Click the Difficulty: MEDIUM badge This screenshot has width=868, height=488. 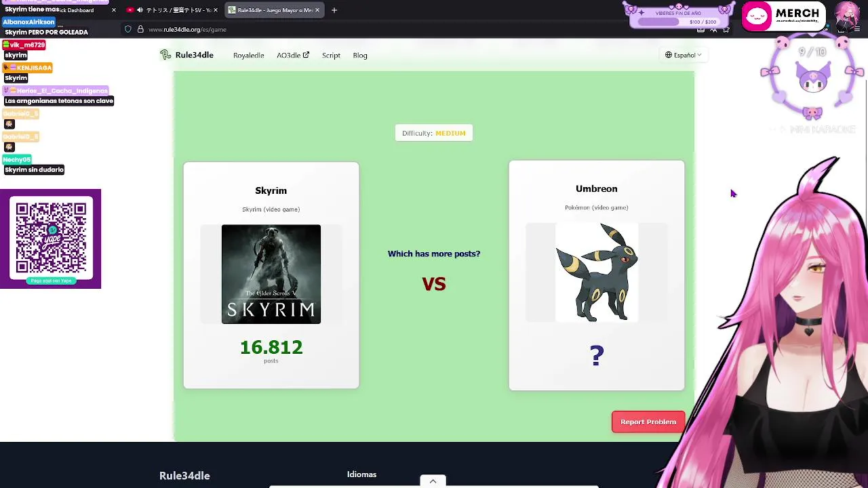tap(434, 133)
